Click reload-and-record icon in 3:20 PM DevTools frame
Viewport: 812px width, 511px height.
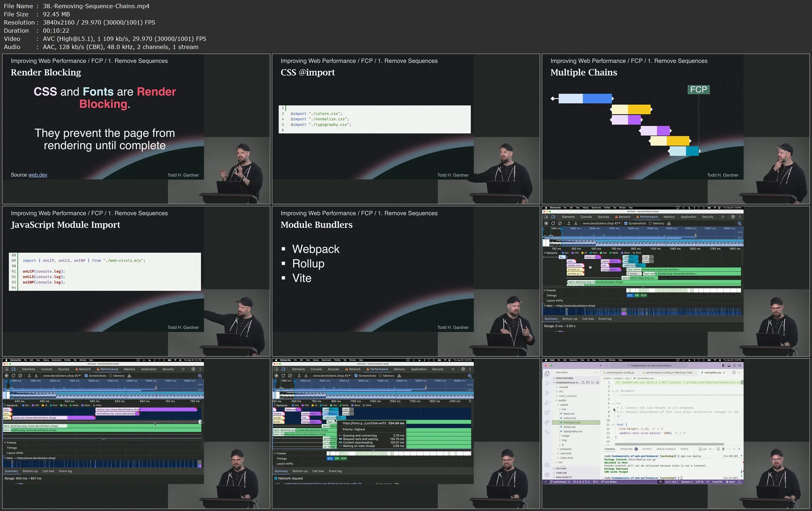[553, 223]
